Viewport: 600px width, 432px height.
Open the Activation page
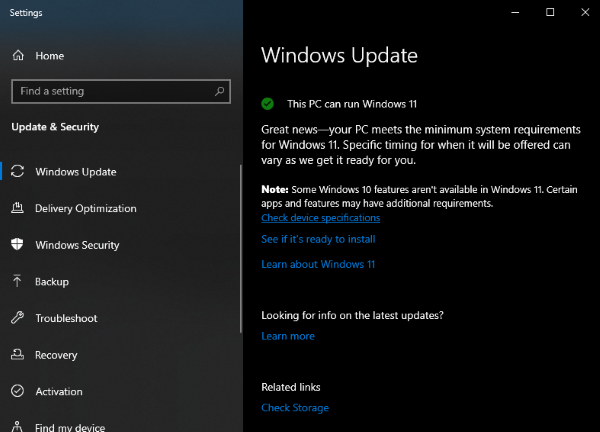click(59, 391)
